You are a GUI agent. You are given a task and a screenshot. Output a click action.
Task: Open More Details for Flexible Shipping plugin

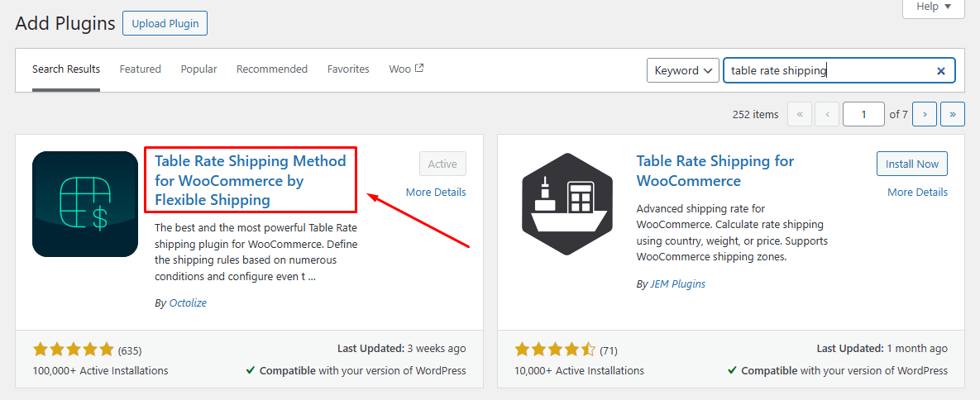436,192
